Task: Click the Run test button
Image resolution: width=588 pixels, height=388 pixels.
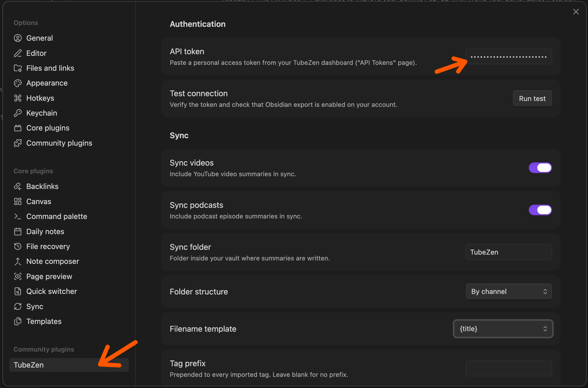Action: pyautogui.click(x=532, y=98)
